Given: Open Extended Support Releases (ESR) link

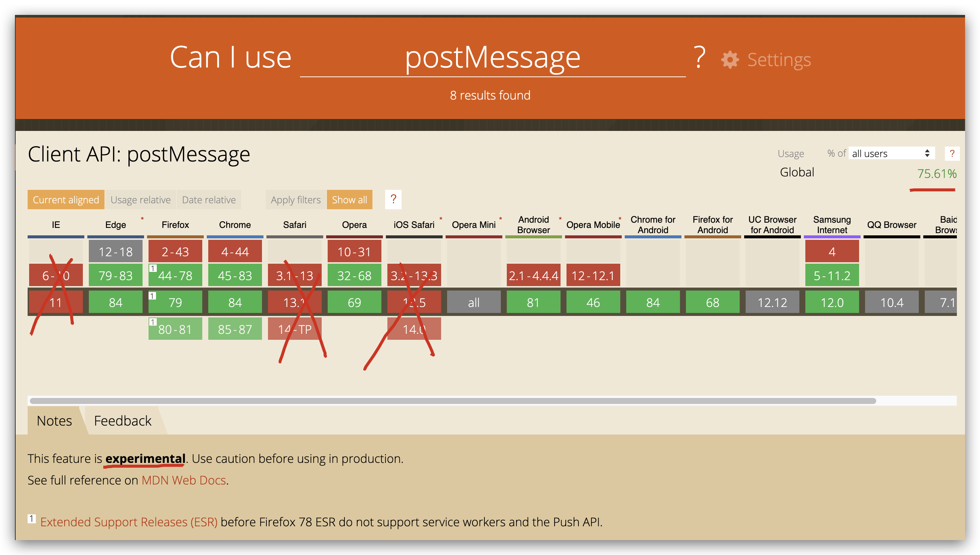Looking at the screenshot, I should pos(129,522).
